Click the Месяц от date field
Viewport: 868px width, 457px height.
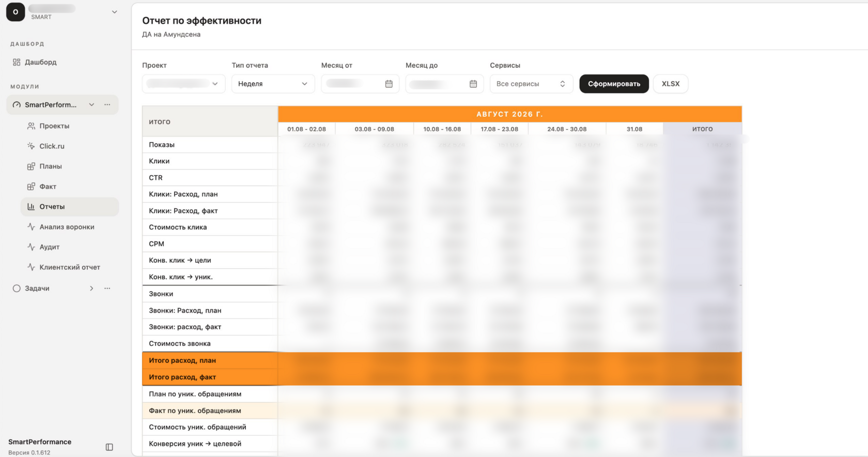(x=360, y=84)
